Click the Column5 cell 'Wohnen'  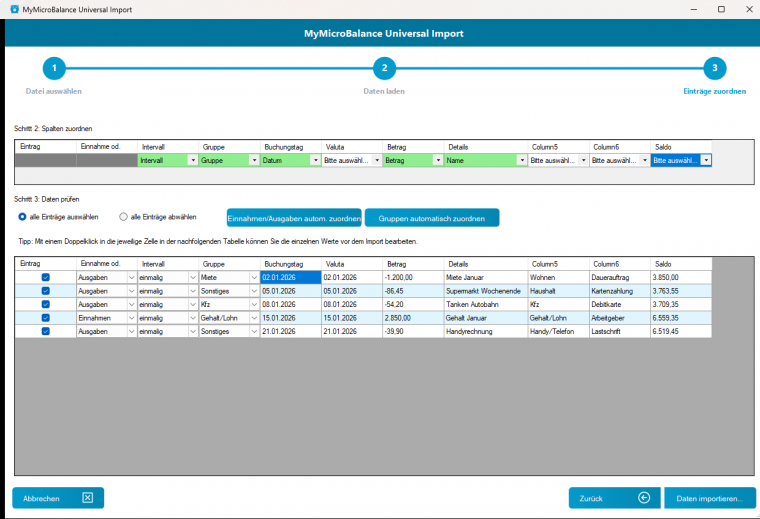tap(558, 277)
